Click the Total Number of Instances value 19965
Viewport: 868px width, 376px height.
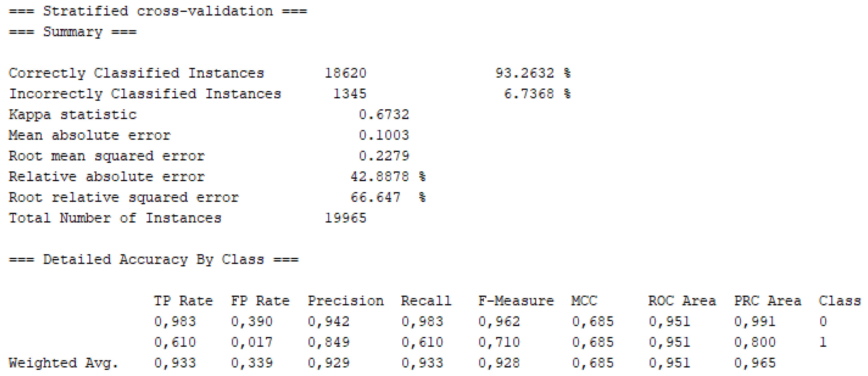pos(345,218)
